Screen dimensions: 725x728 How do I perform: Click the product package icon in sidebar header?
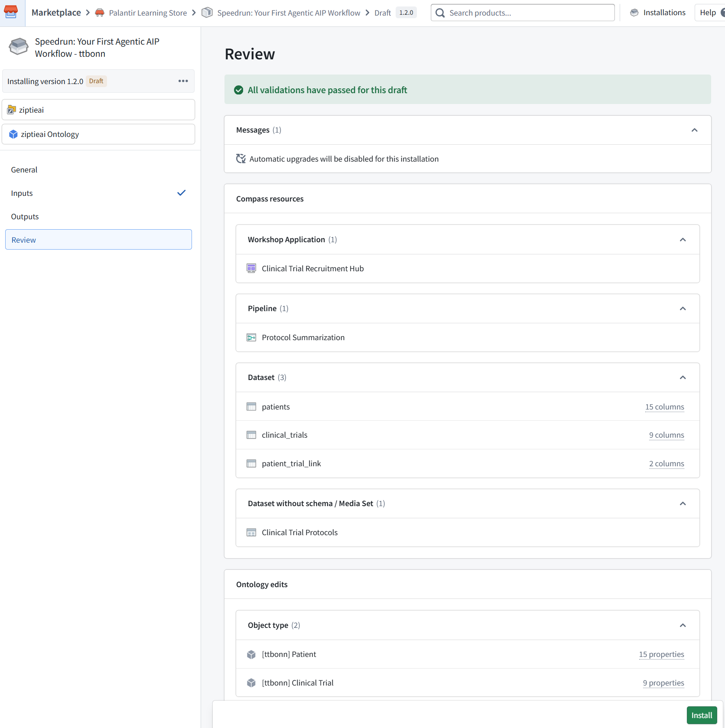pyautogui.click(x=19, y=47)
